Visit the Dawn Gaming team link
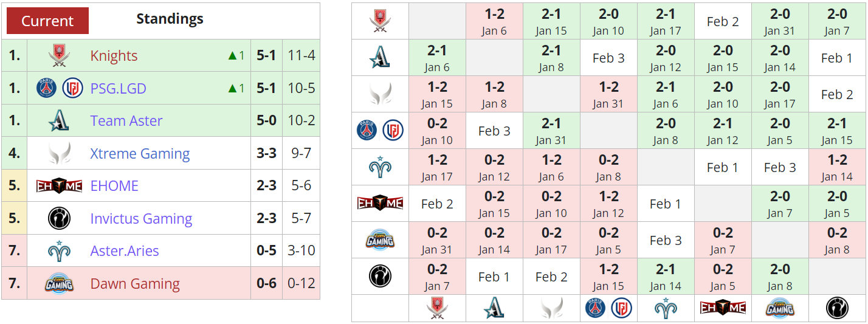 (135, 284)
